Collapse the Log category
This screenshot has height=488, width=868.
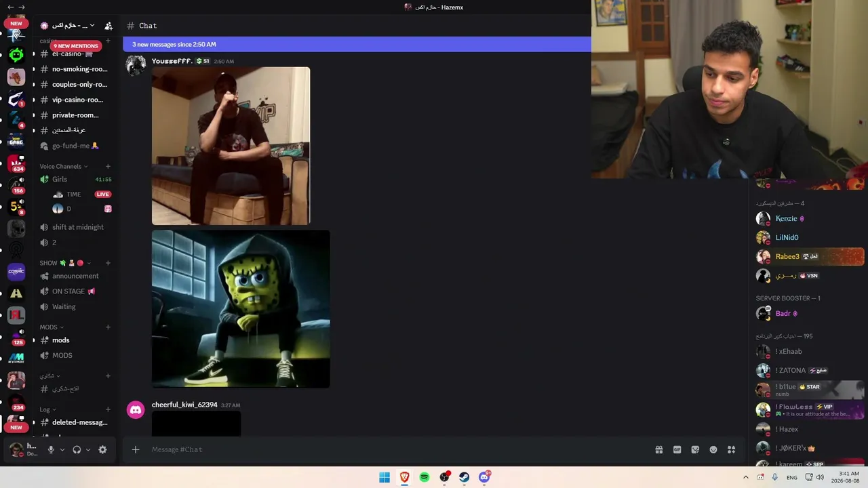pyautogui.click(x=47, y=409)
